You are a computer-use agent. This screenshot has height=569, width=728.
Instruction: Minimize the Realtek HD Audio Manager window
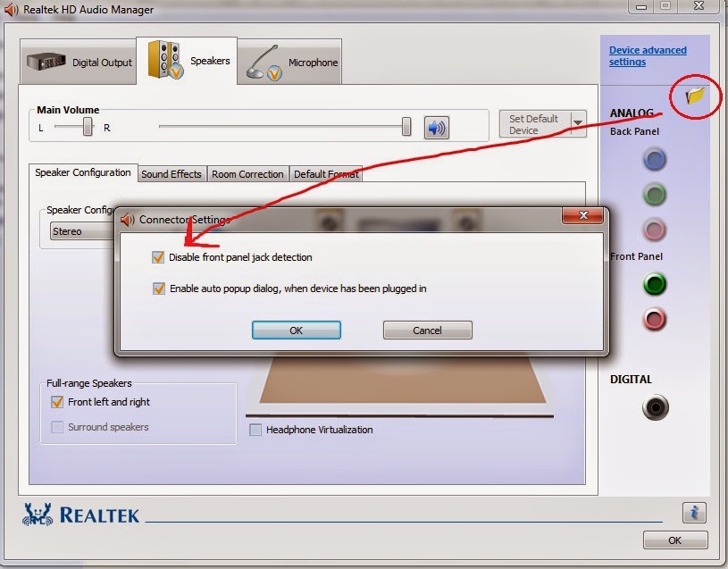tap(641, 6)
